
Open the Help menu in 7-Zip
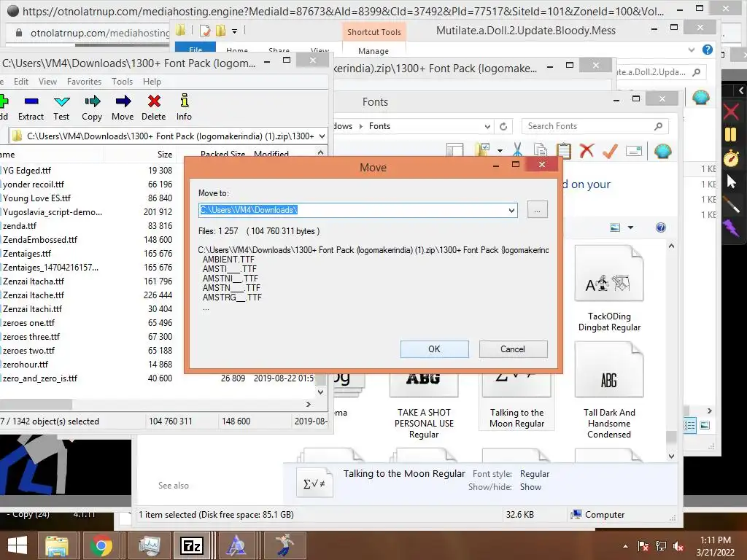click(152, 82)
